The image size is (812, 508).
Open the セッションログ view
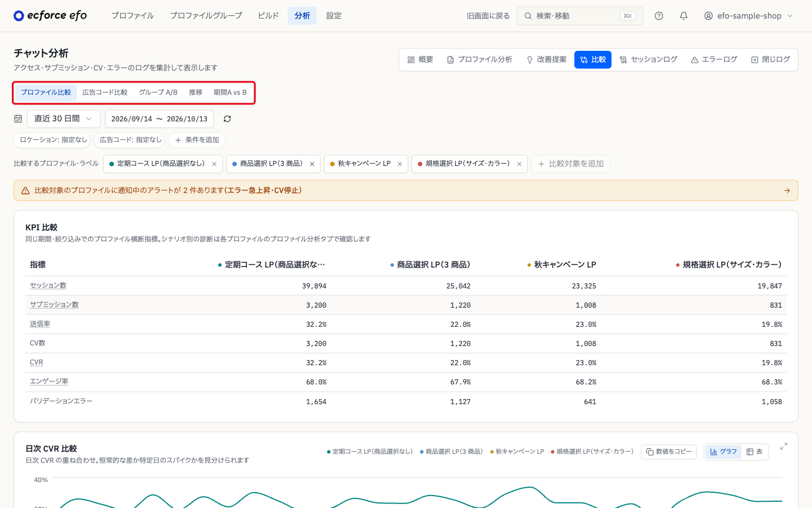tap(648, 60)
